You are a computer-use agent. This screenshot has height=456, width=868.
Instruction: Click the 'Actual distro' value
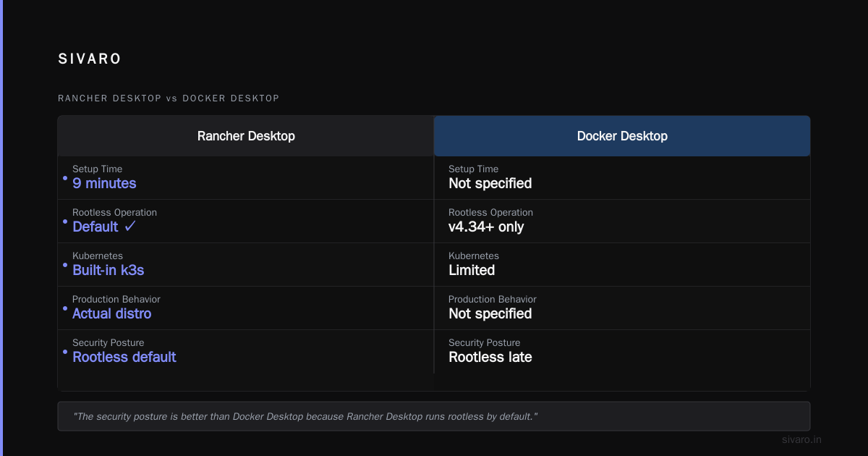(112, 313)
